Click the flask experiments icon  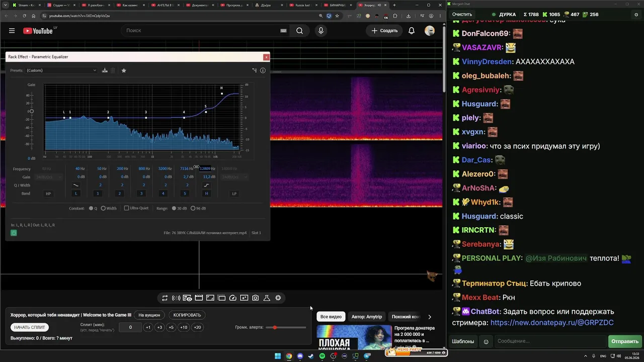267,298
